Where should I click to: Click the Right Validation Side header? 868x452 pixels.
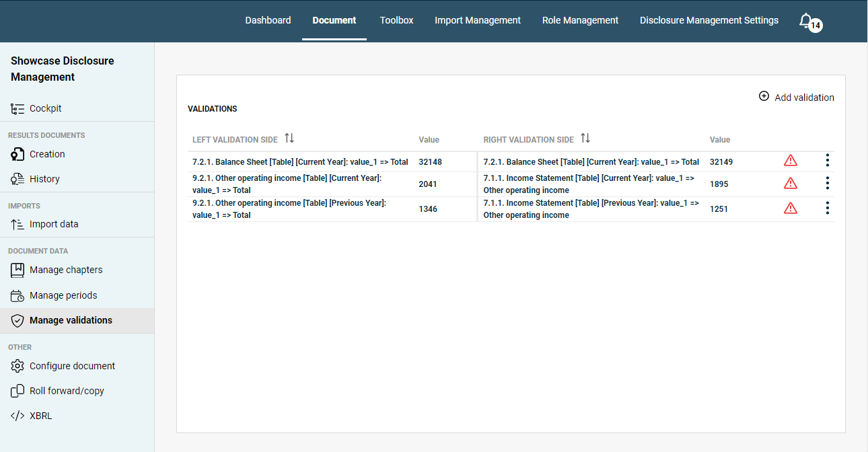528,140
